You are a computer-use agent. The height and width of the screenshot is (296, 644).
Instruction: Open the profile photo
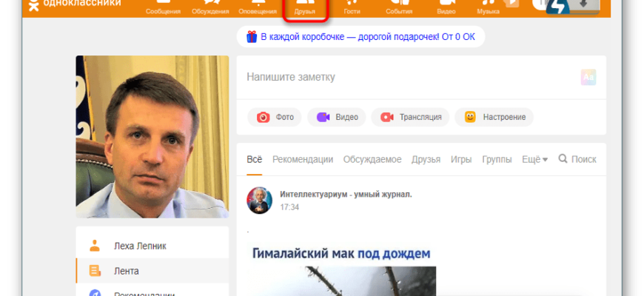pyautogui.click(x=152, y=137)
